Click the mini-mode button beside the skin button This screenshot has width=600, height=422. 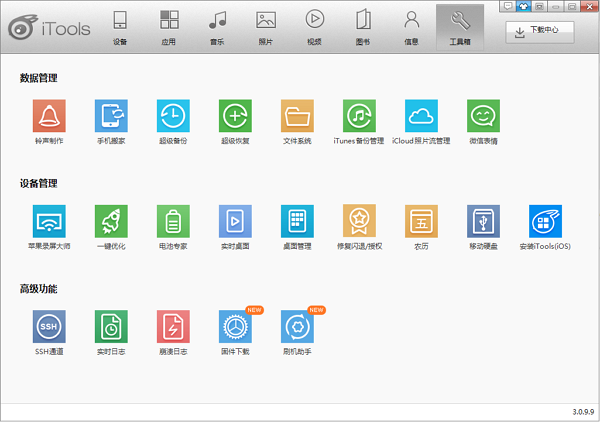539,6
